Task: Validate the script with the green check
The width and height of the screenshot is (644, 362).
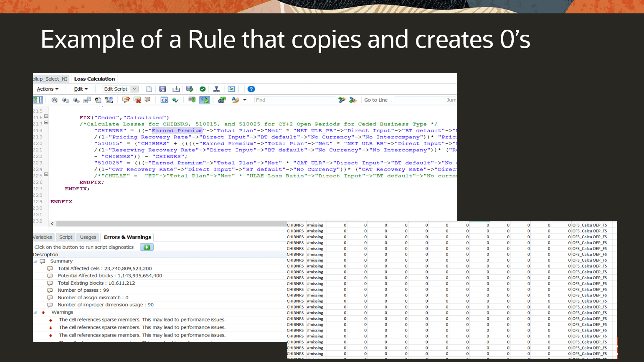Action: point(203,89)
